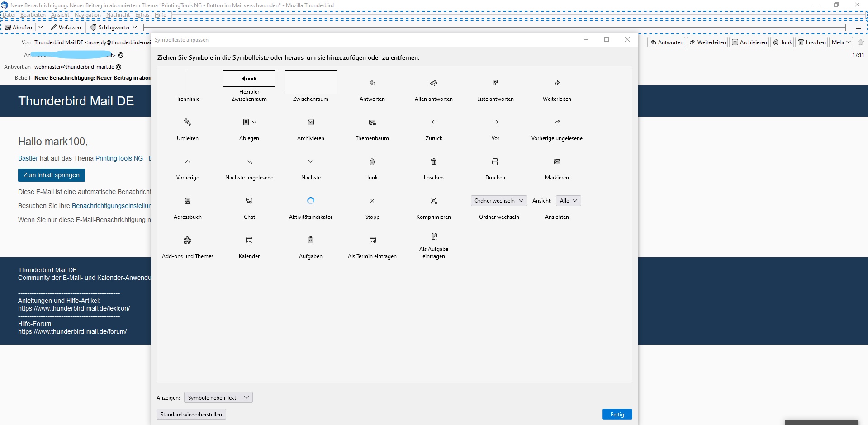Open the Nachricht menu
The height and width of the screenshot is (425, 868).
(118, 15)
